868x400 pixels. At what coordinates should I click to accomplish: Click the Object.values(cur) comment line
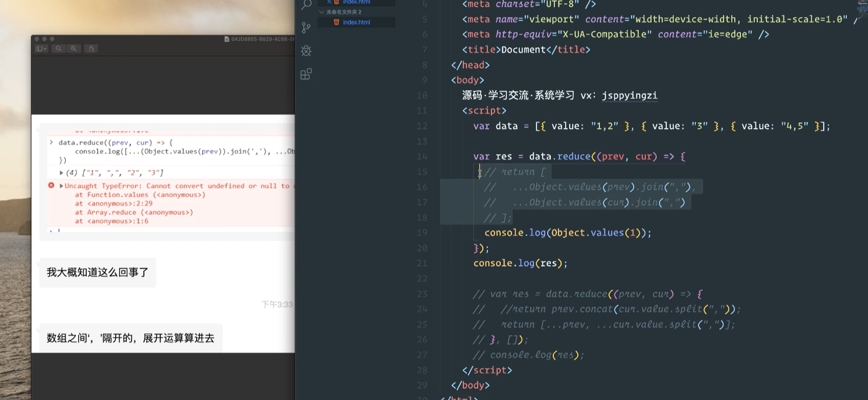[x=585, y=202]
